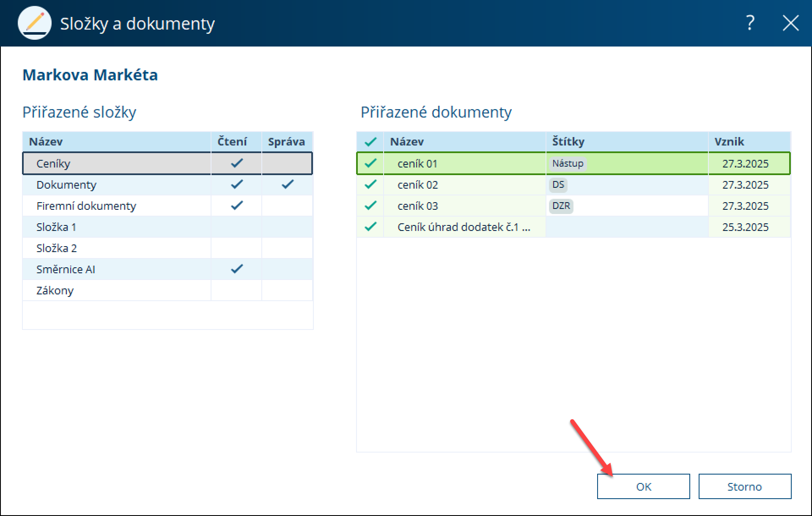Viewport: 812px width, 516px height.
Task: Sort documents by Štítky column header
Action: pos(568,142)
